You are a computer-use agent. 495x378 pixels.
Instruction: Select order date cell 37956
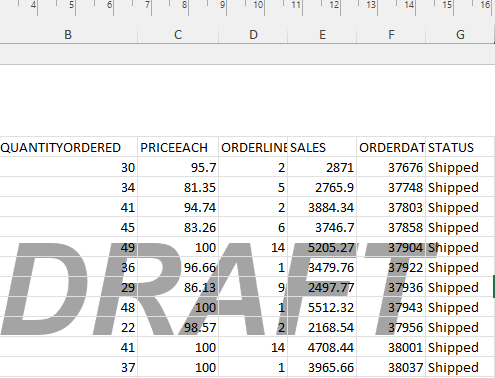click(391, 327)
